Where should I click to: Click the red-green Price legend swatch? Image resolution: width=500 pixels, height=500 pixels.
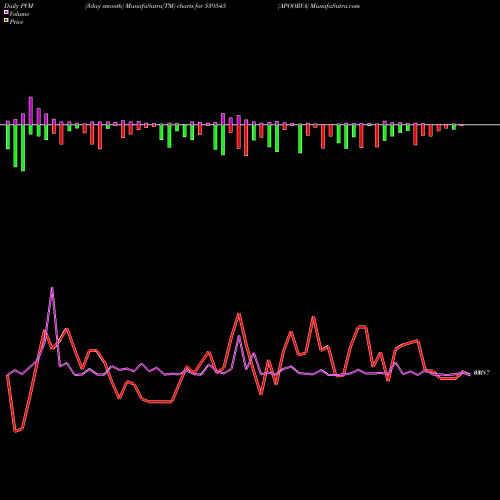click(x=6, y=21)
